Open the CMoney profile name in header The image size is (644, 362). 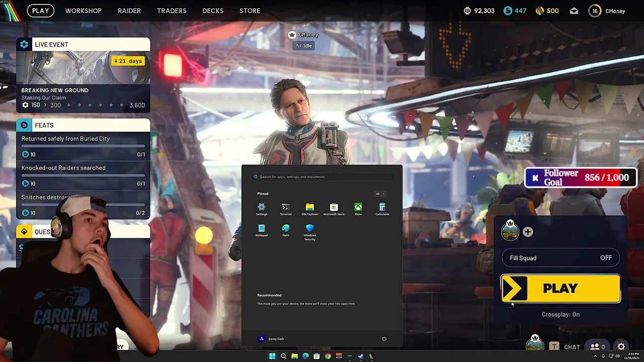tap(615, 11)
